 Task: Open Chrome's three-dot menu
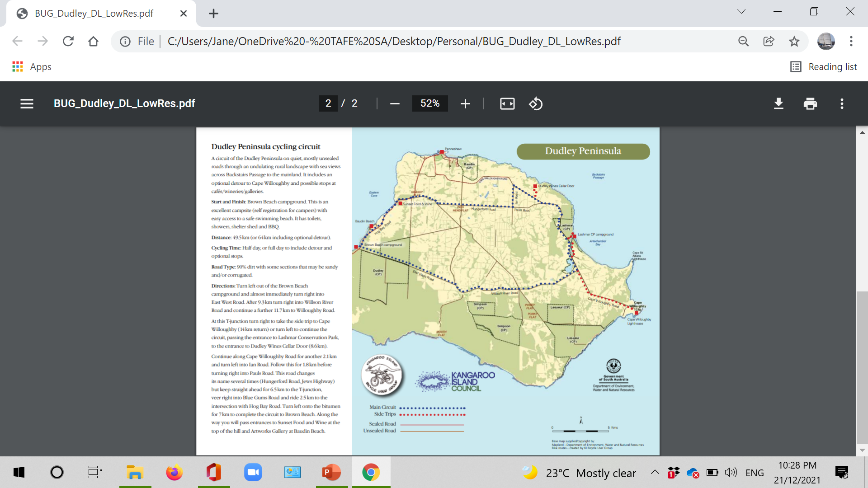(x=851, y=42)
